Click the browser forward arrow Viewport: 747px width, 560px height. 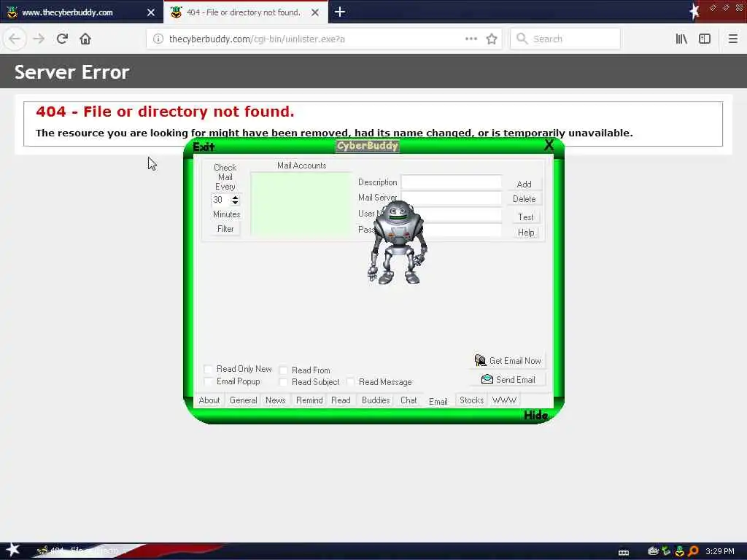tap(39, 39)
